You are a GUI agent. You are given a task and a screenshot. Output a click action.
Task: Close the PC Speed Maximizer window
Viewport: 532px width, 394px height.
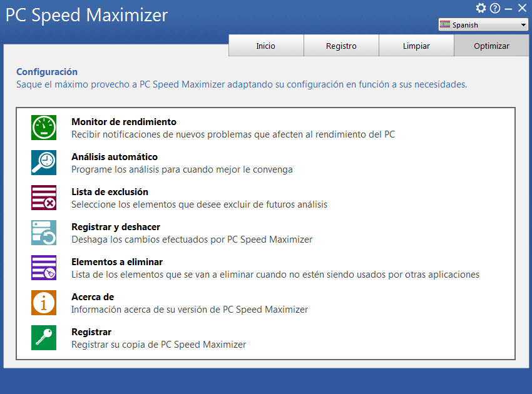click(522, 8)
